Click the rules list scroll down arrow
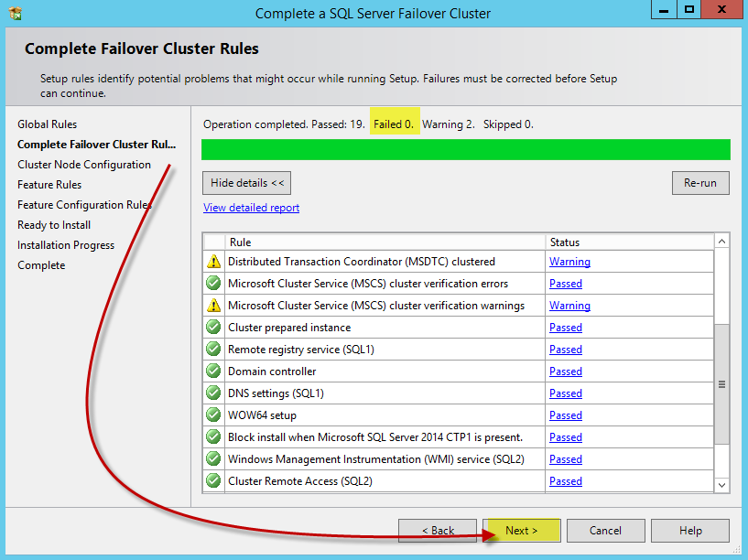Image resolution: width=748 pixels, height=560 pixels. 721,485
